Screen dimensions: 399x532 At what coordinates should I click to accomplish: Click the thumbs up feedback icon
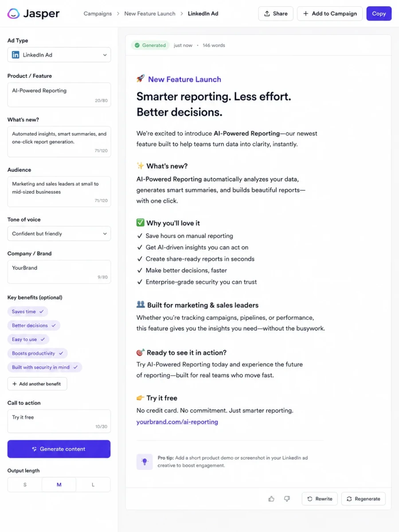click(x=271, y=499)
